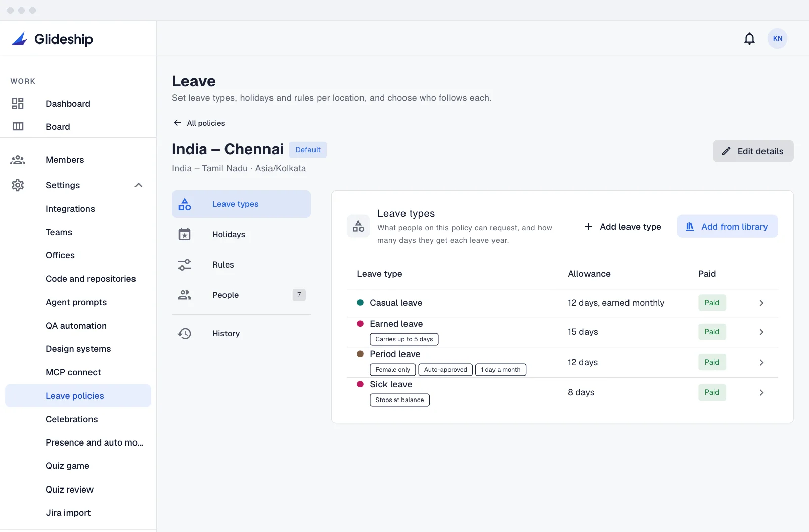
Task: Open Agent prompts settings
Action: [78, 302]
